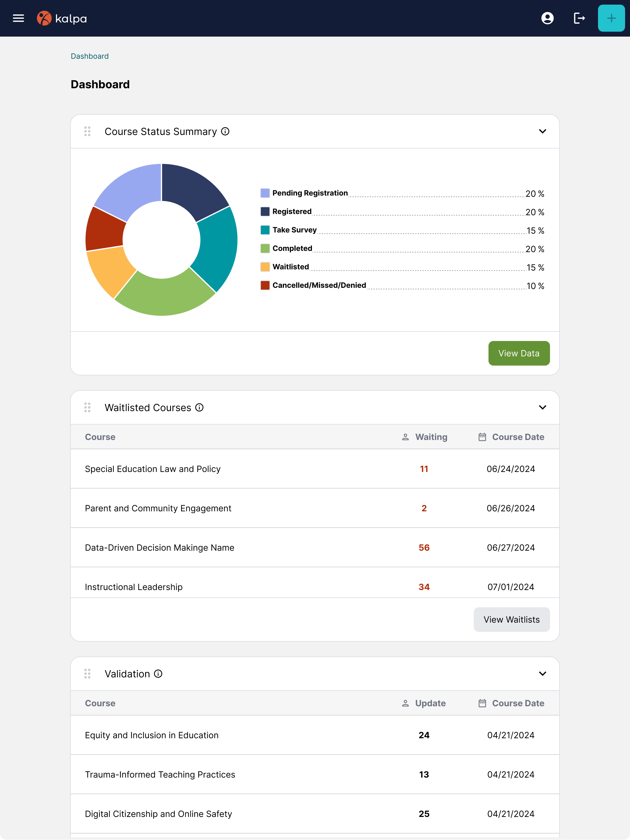630x840 pixels.
Task: Click the Completed legend swatch
Action: point(265,248)
